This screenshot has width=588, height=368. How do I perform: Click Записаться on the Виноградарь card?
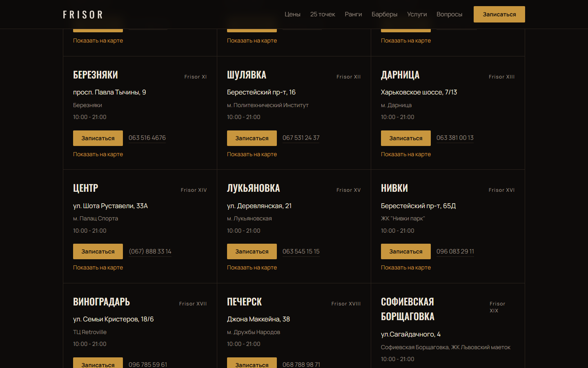click(x=98, y=363)
